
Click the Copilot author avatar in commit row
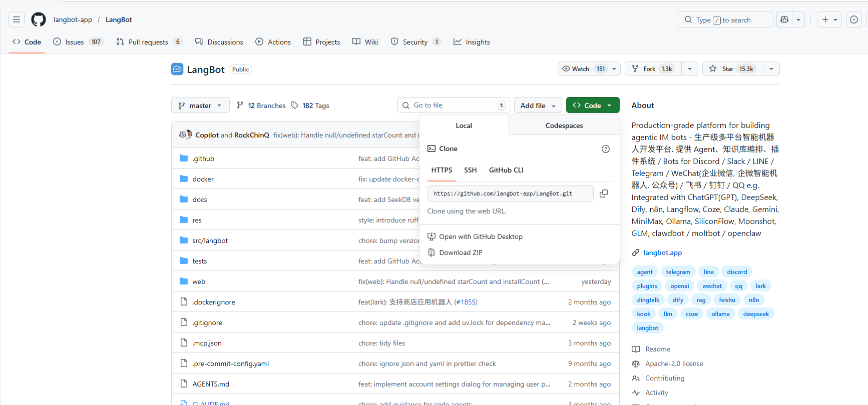pos(183,135)
